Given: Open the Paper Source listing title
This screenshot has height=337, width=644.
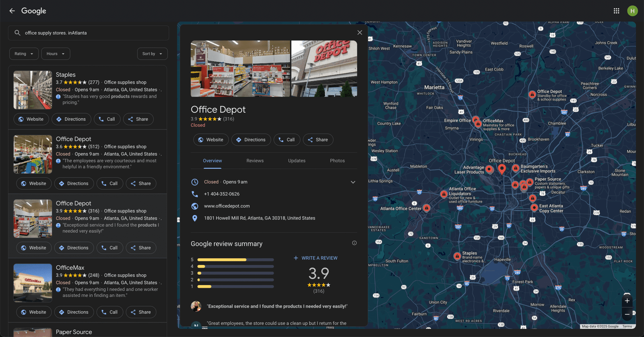Looking at the screenshot, I should (74, 332).
